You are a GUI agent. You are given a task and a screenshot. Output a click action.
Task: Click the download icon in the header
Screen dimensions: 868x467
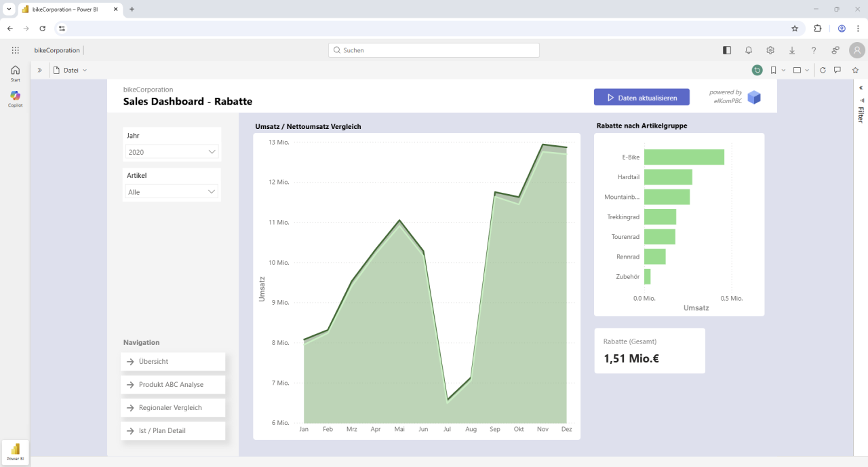click(x=792, y=50)
